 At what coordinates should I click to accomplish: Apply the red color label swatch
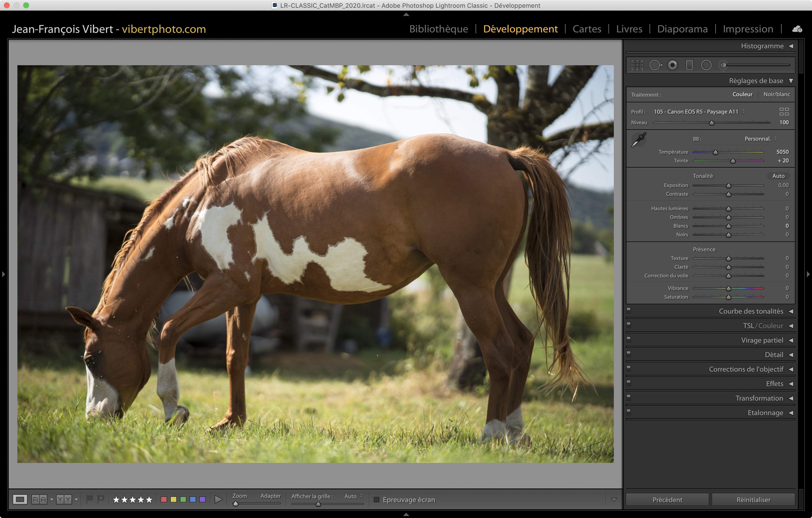pos(164,499)
